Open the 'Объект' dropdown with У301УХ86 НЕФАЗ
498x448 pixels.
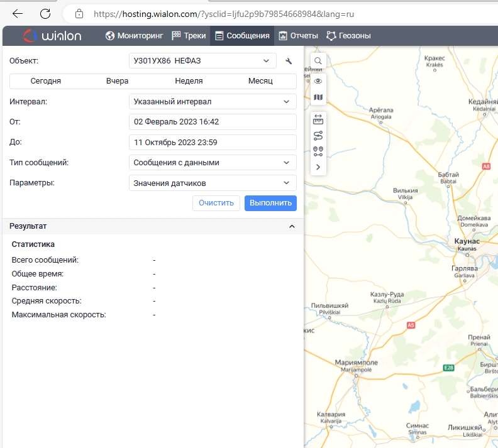(x=202, y=61)
